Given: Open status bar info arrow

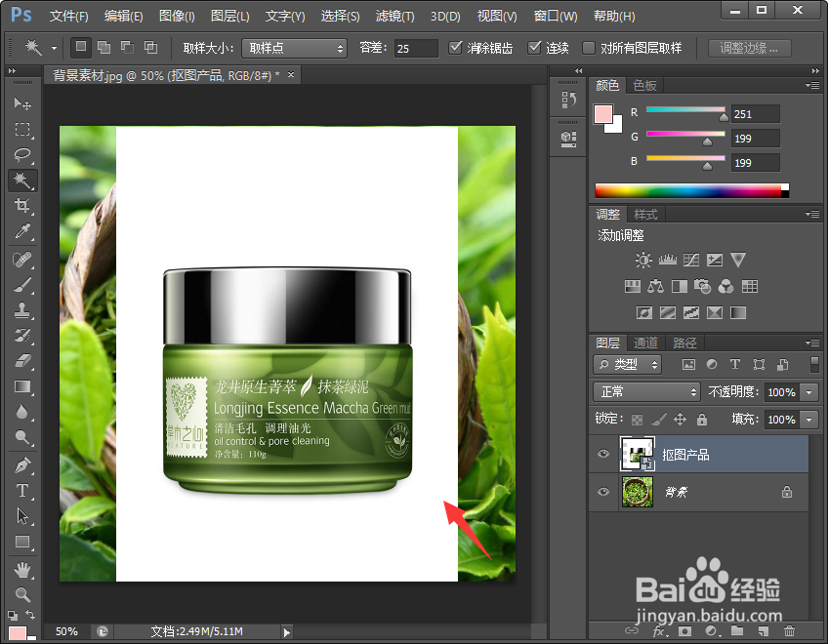Looking at the screenshot, I should tap(286, 632).
